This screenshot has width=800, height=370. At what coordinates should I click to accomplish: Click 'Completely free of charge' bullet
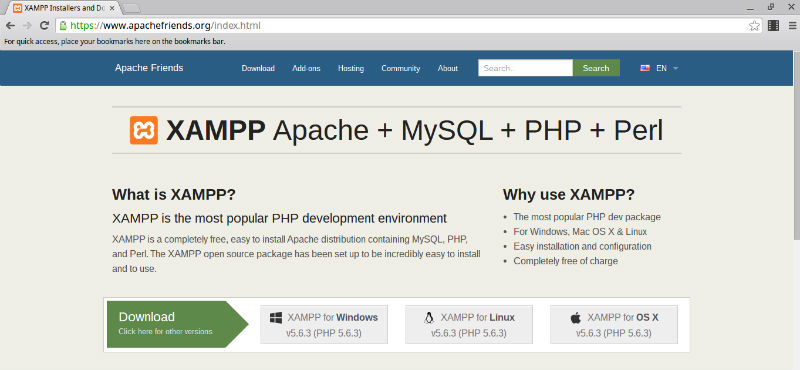pos(565,261)
